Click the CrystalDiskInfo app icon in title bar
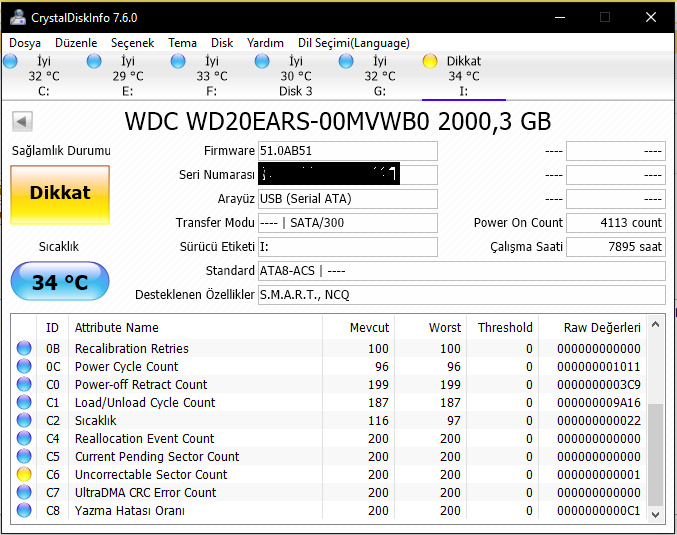 tap(18, 17)
